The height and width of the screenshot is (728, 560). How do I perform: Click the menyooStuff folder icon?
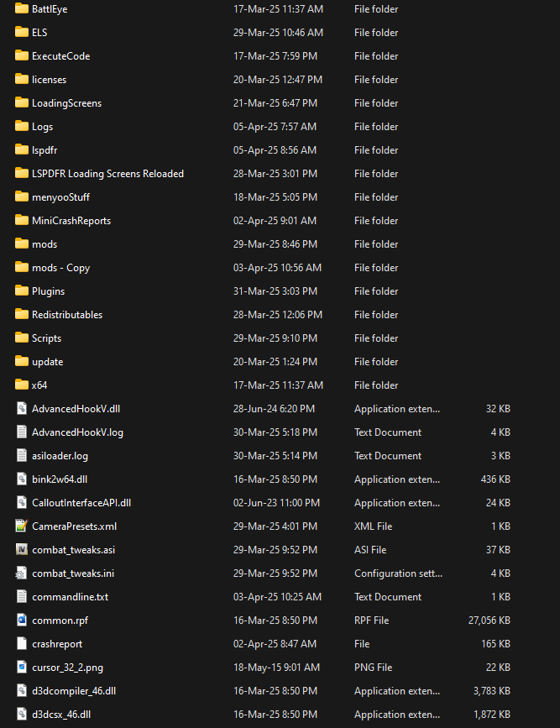pyautogui.click(x=21, y=196)
